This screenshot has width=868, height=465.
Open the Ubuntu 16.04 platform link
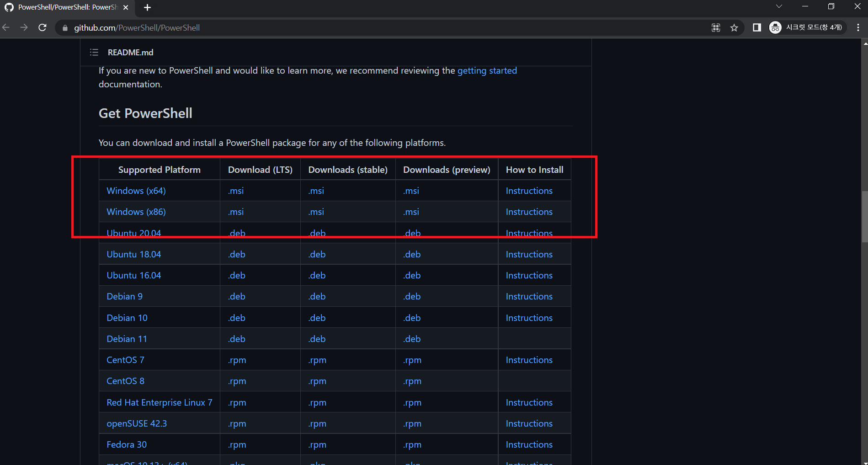(x=133, y=275)
